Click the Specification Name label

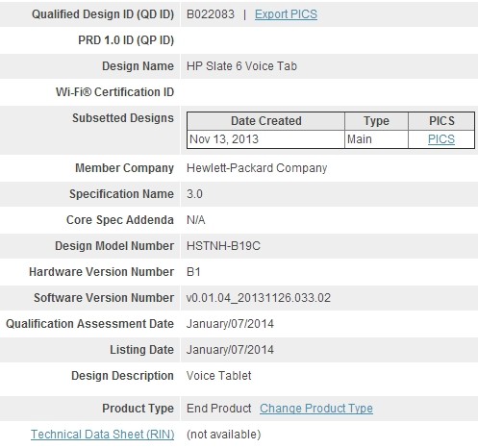tap(121, 194)
